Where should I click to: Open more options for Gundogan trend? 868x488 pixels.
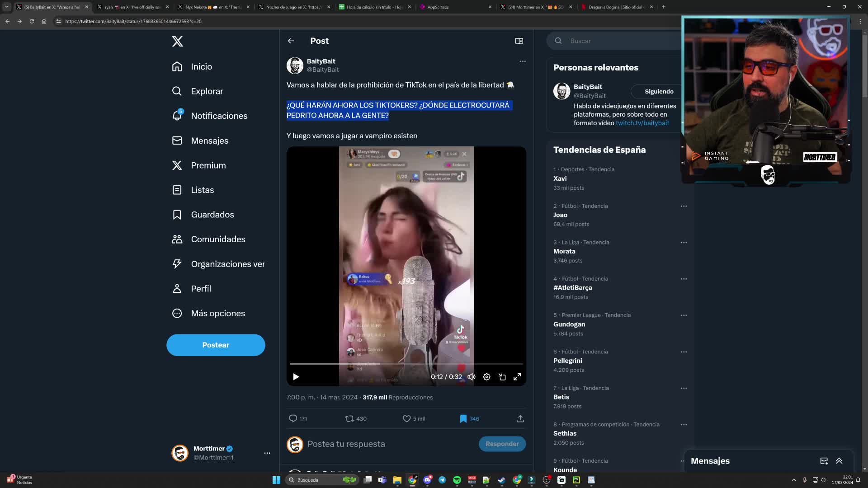click(684, 315)
